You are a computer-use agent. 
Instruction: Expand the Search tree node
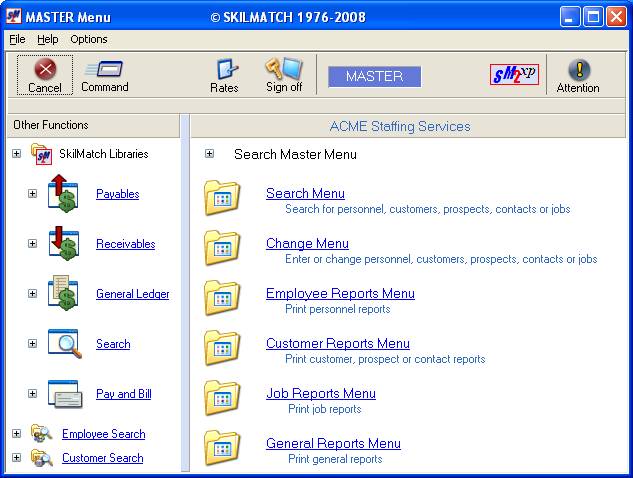pyautogui.click(x=32, y=344)
